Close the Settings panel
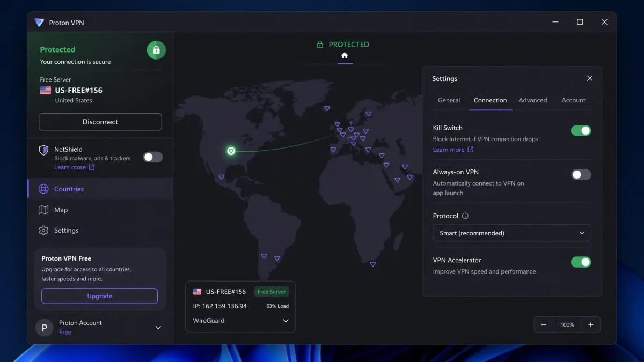This screenshot has height=362, width=644. pyautogui.click(x=590, y=78)
